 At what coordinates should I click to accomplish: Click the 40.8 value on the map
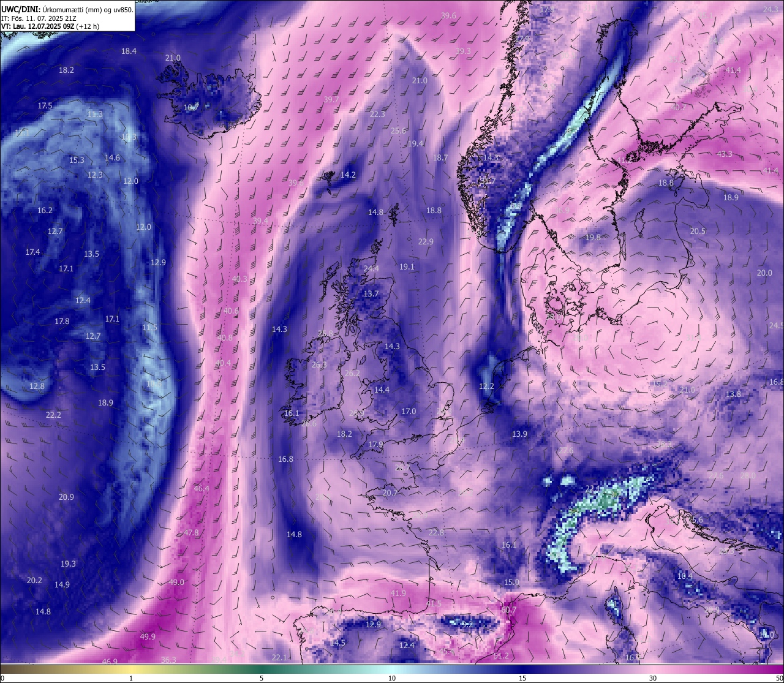point(225,338)
